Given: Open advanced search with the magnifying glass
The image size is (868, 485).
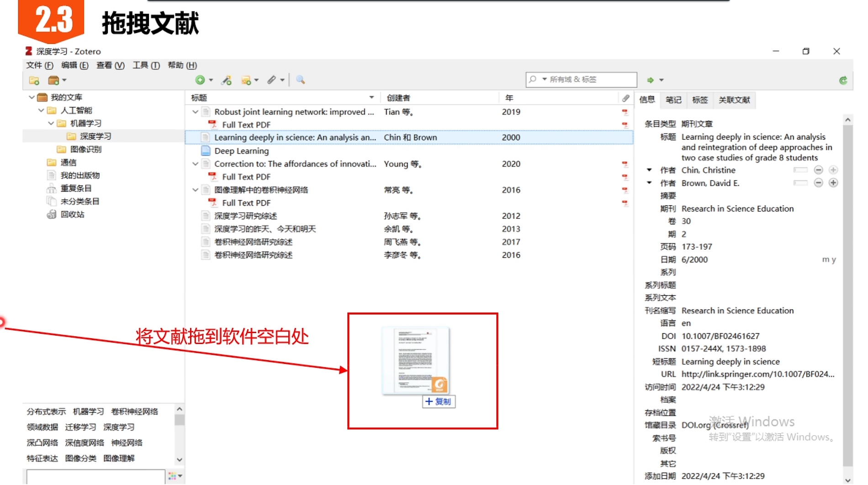Looking at the screenshot, I should (300, 80).
